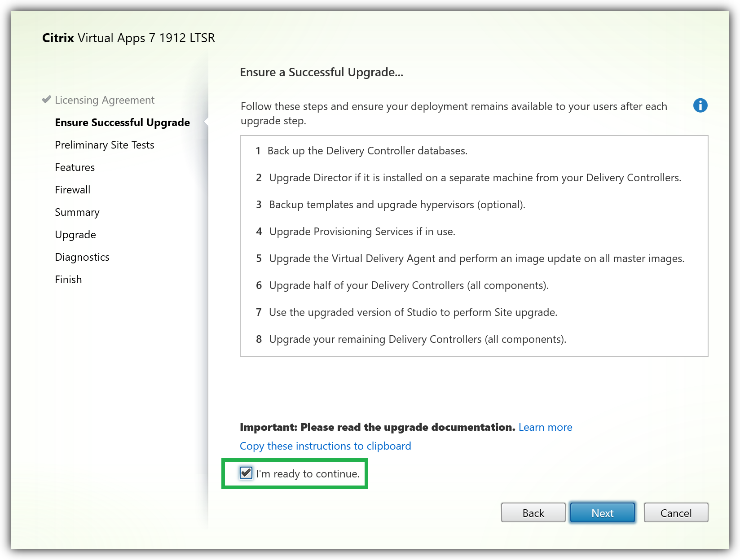Copy these instructions to clipboard
This screenshot has height=560, width=740.
click(x=325, y=446)
